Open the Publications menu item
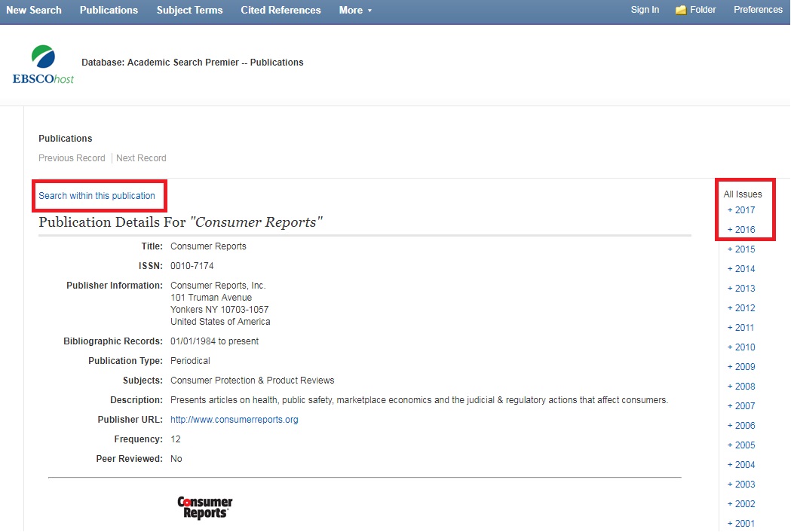 109,11
